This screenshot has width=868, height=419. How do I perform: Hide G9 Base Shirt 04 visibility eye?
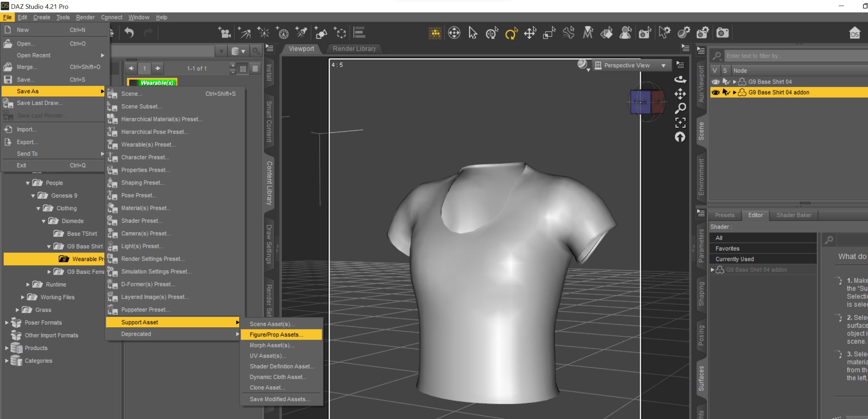(x=715, y=82)
